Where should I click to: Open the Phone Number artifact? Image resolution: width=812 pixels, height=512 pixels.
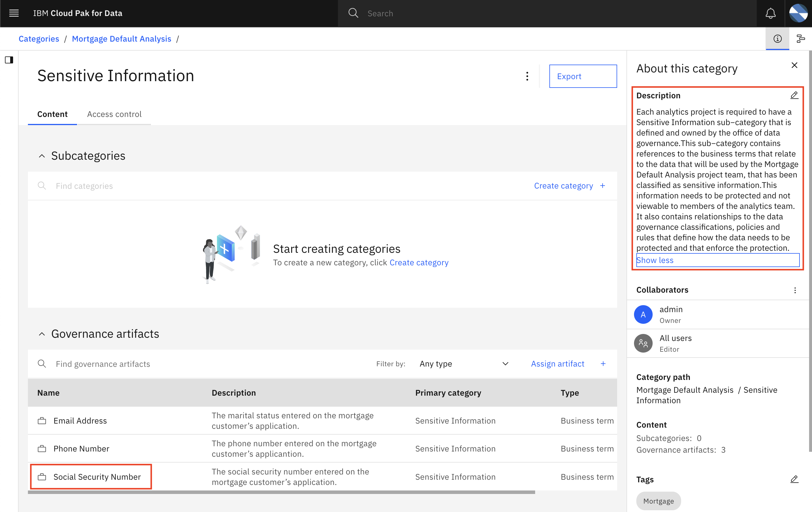(x=81, y=449)
